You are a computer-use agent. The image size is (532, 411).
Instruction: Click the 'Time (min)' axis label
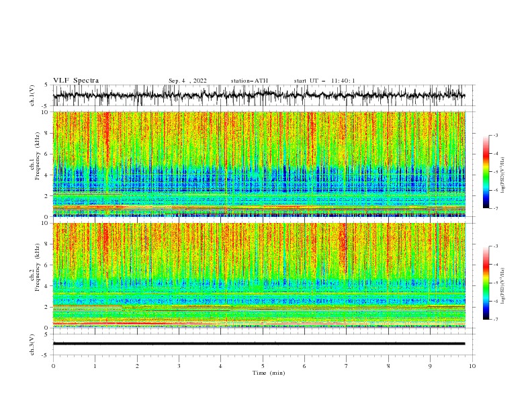pos(269,373)
